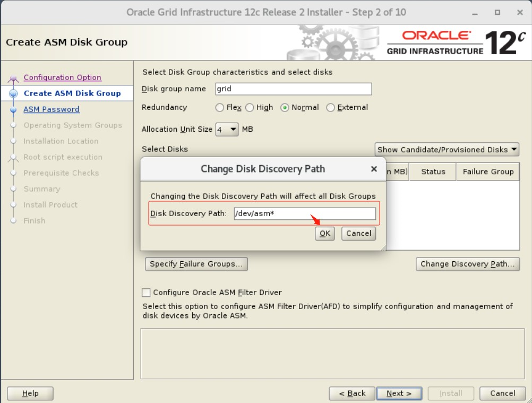Click the Operating System Groups step text
Screen dimensions: 532x403
coord(73,125)
